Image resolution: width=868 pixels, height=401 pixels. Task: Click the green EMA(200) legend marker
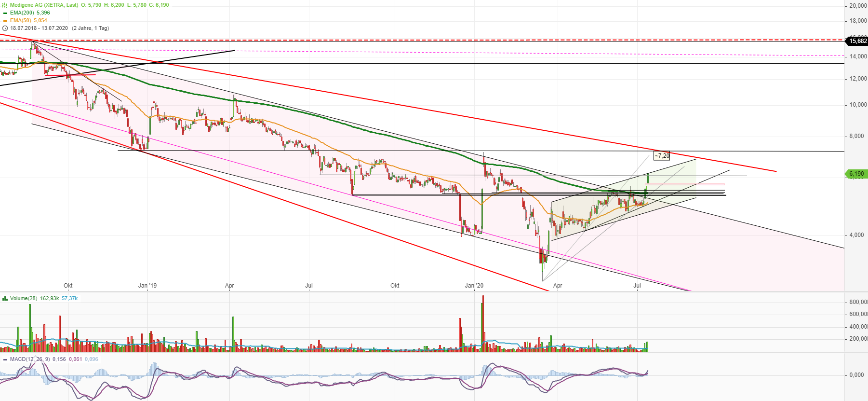point(5,13)
